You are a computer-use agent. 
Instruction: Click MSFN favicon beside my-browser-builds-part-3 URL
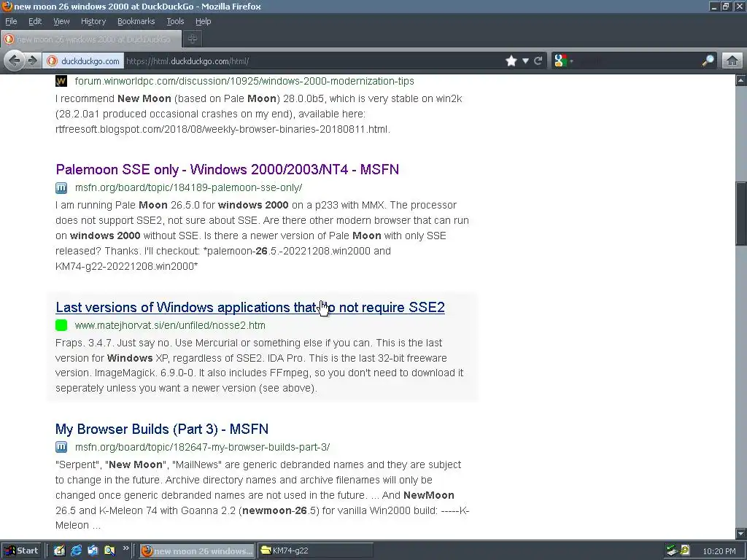(x=61, y=447)
